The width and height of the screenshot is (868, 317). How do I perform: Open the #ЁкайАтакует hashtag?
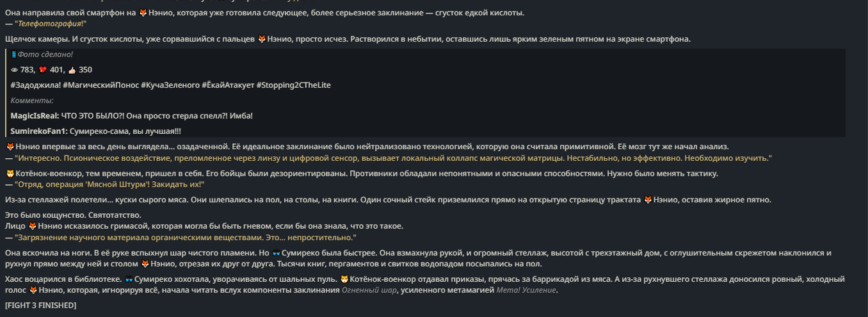pos(227,85)
